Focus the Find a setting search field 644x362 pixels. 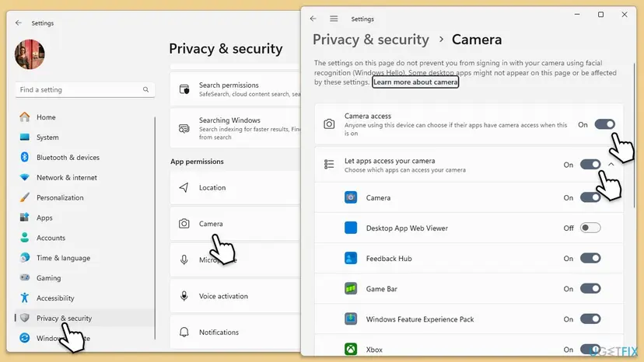(x=85, y=89)
